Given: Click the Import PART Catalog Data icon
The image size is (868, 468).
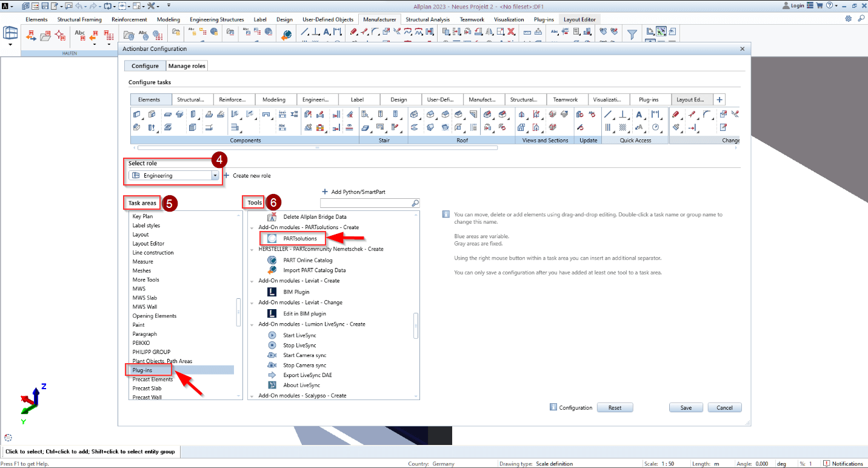Looking at the screenshot, I should point(272,270).
